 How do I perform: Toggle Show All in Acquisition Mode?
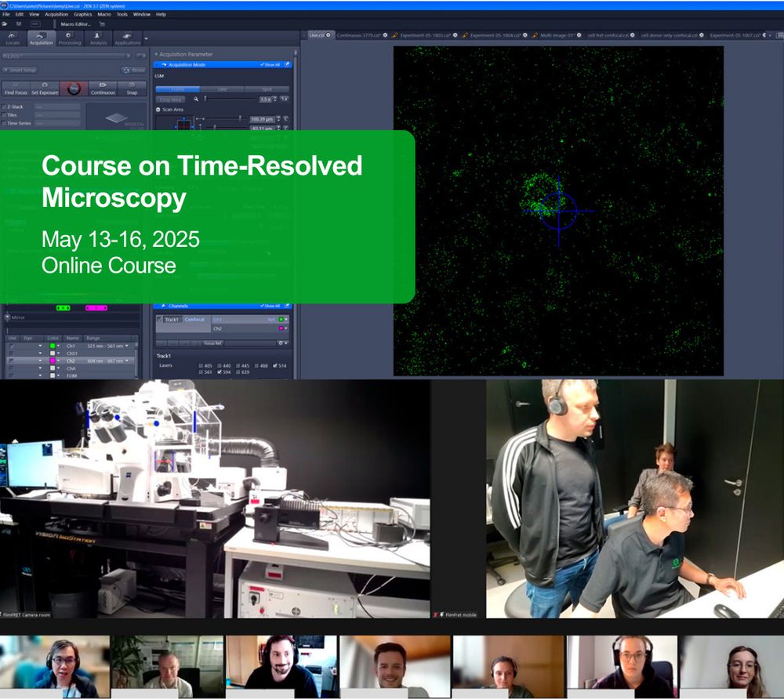point(270,65)
